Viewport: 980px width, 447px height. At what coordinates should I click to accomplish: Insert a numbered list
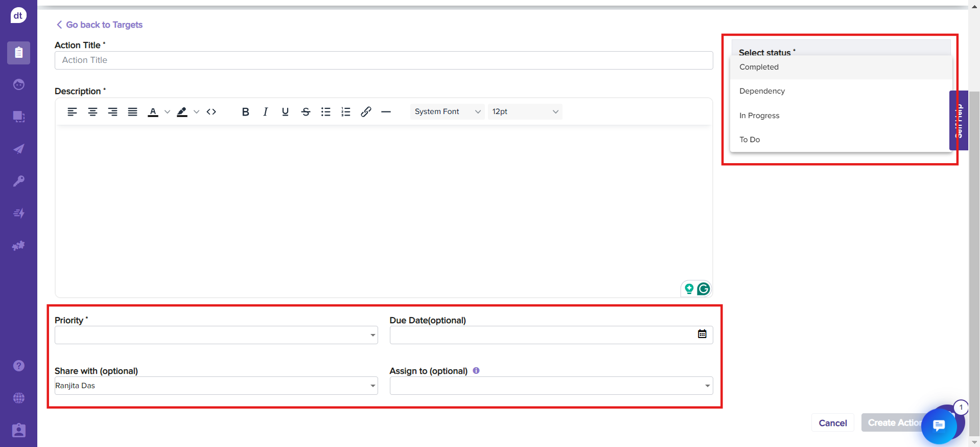click(x=346, y=112)
